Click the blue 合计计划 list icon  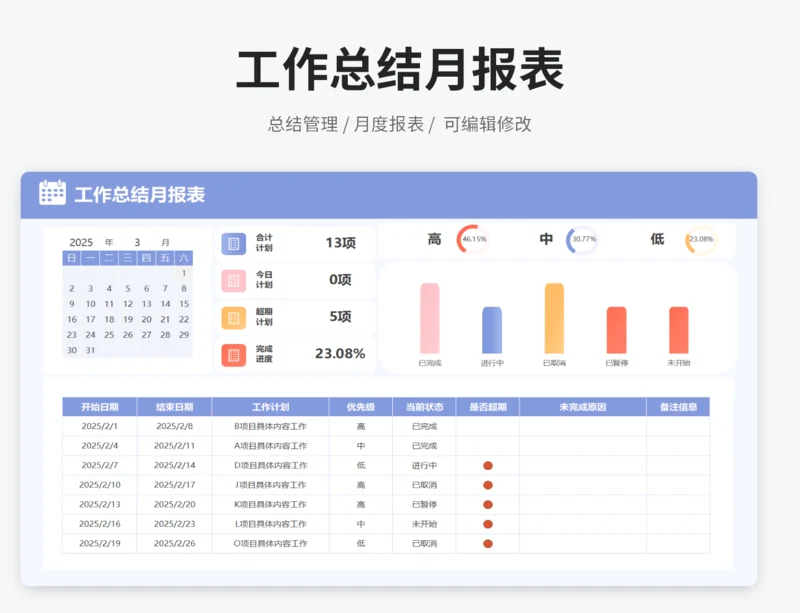tap(234, 243)
